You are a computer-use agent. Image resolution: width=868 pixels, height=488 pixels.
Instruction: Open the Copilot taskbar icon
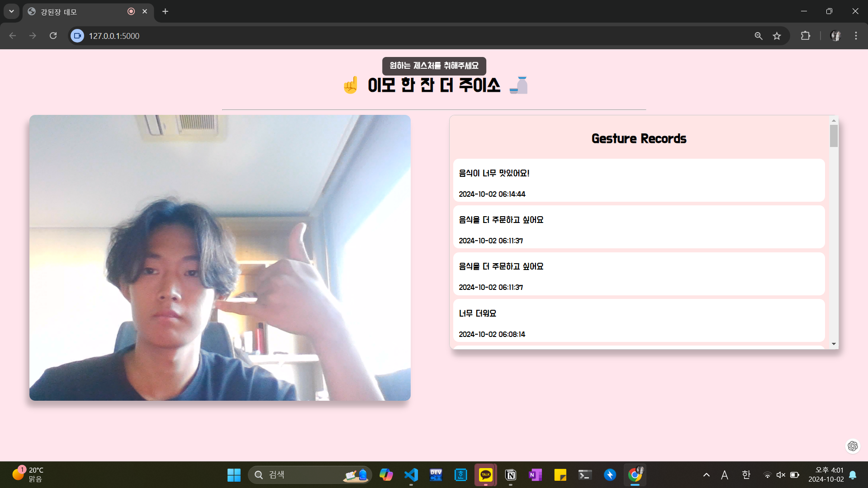[x=386, y=475]
